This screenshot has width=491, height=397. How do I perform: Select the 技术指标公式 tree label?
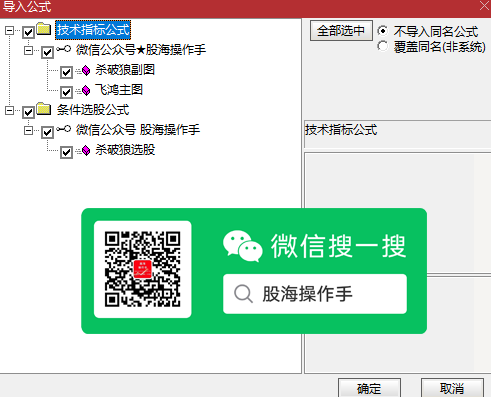(x=93, y=30)
